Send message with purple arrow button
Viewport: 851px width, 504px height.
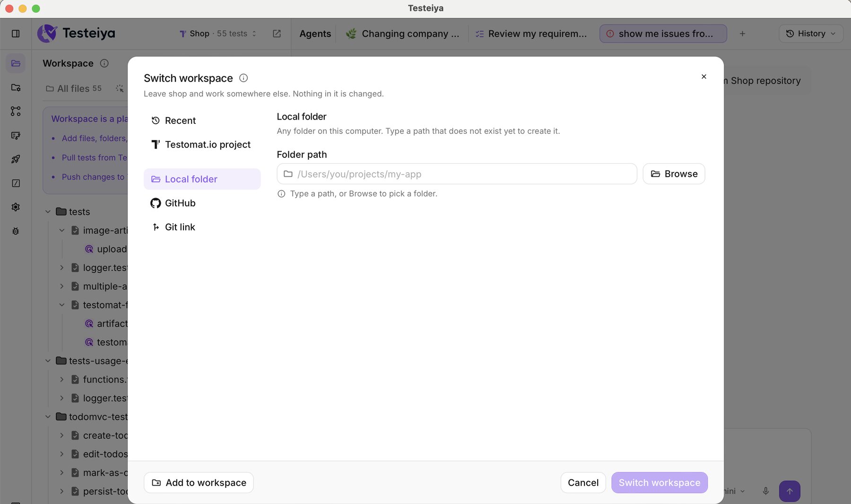pyautogui.click(x=790, y=491)
